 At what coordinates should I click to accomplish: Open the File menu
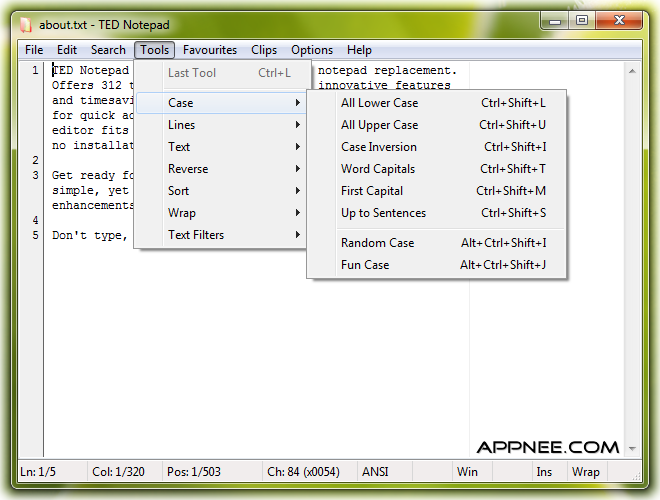[x=34, y=50]
